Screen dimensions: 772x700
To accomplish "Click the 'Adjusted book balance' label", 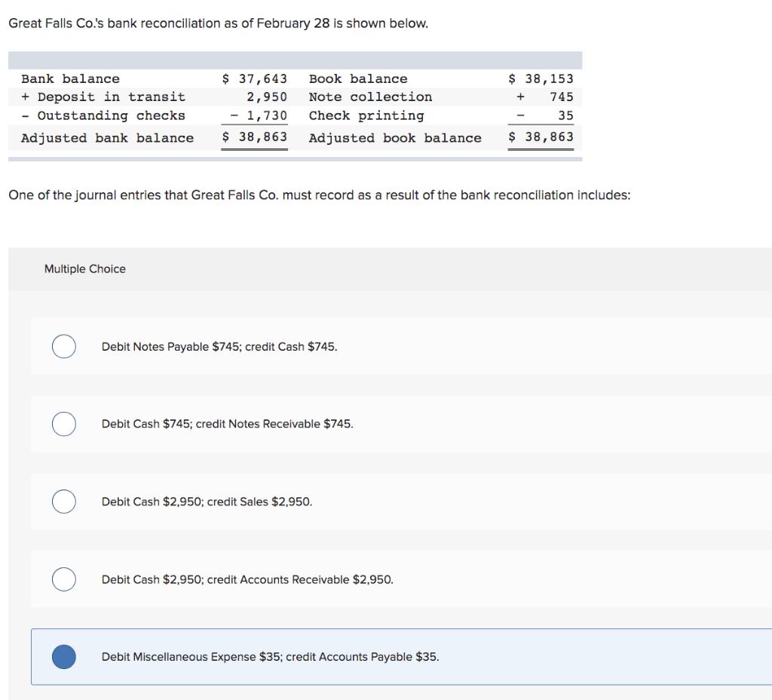I will (395, 138).
